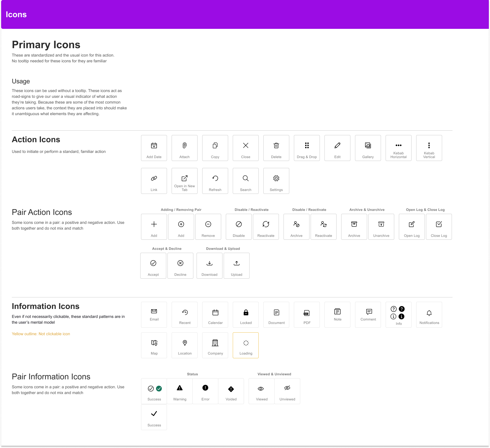This screenshot has width=490, height=448.
Task: Click the Open in New Tab icon
Action: (185, 178)
